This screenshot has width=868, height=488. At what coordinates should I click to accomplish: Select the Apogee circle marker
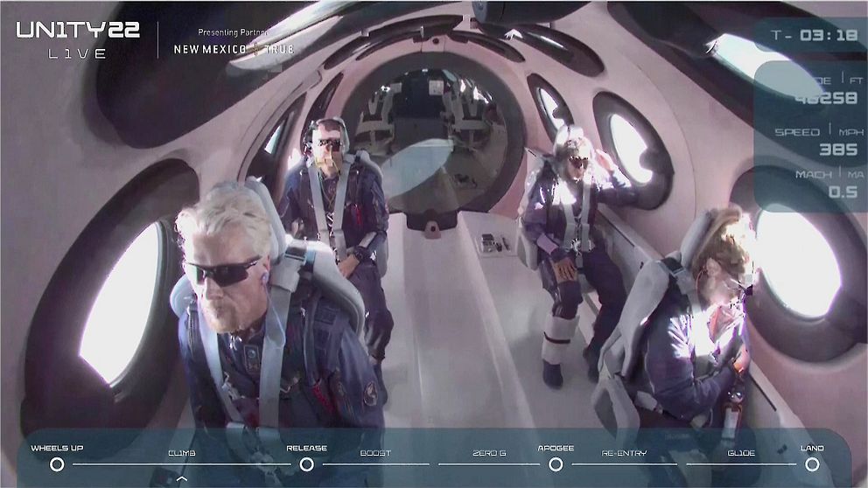click(x=556, y=464)
